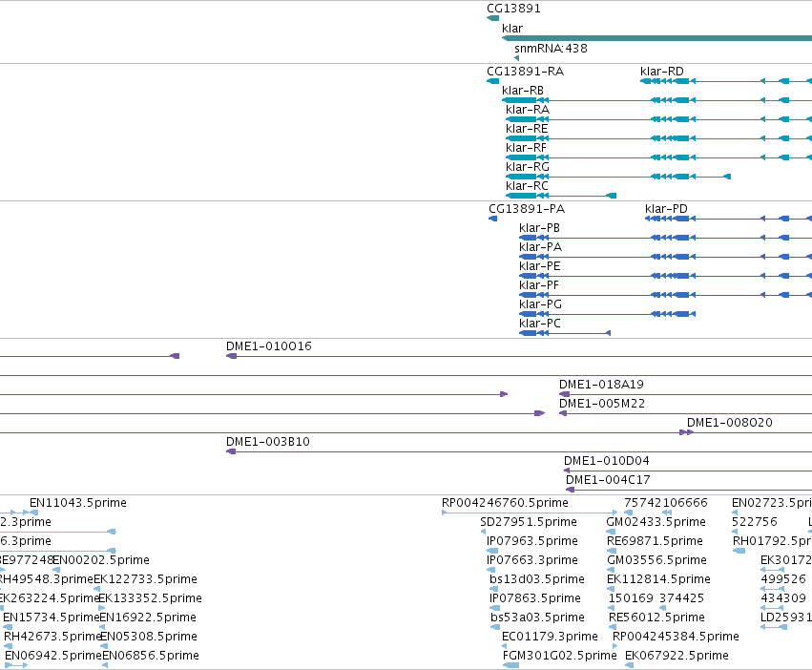
Task: Click the klar-RD transcript label
Action: [x=662, y=72]
